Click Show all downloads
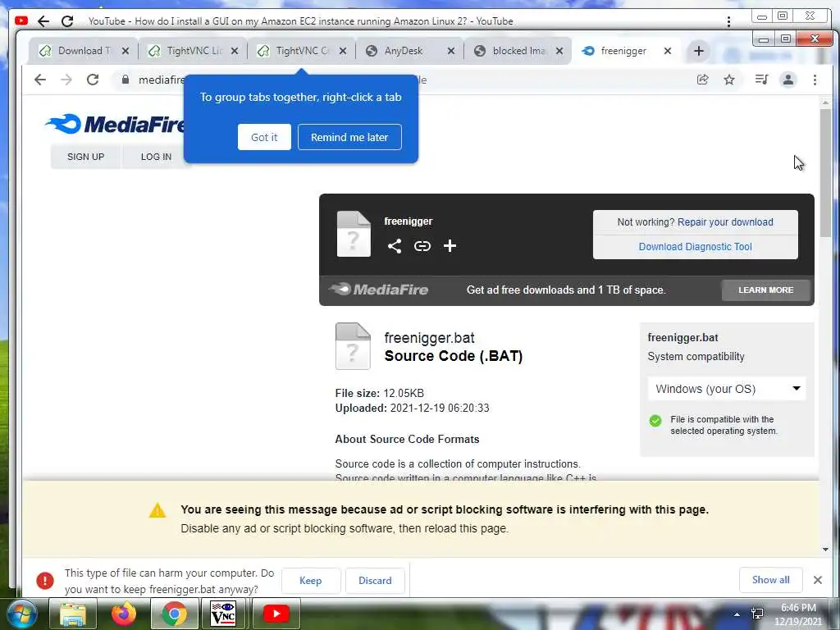The image size is (840, 630). point(770,580)
